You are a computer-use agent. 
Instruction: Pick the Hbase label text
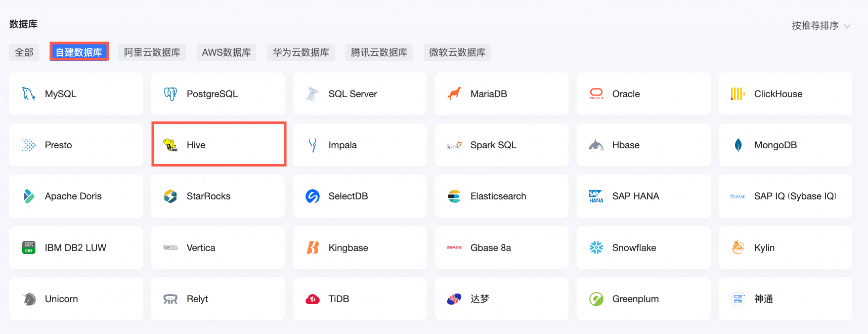[626, 145]
